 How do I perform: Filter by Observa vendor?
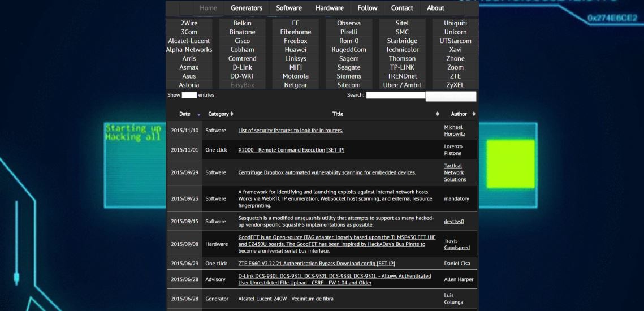[349, 23]
